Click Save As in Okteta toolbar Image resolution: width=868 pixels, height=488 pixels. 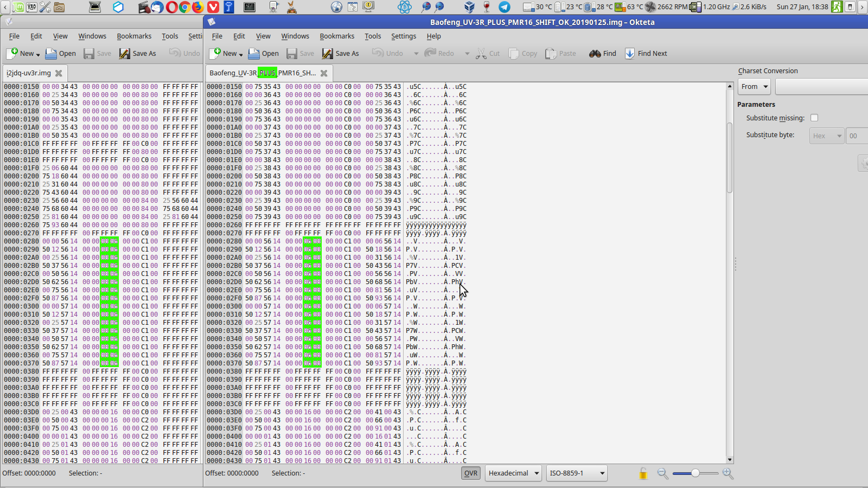pos(341,53)
